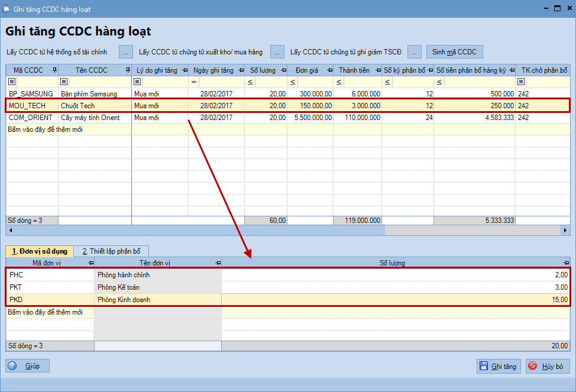Click the filter icon under Mã CCDC
Screen dimensions: 576x392
(x=12, y=82)
